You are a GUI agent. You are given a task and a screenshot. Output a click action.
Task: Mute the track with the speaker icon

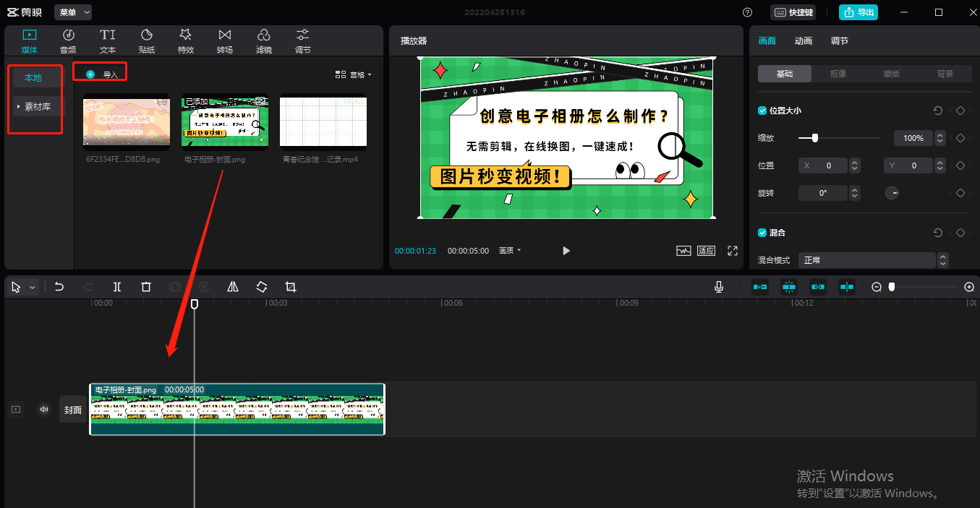tap(44, 410)
